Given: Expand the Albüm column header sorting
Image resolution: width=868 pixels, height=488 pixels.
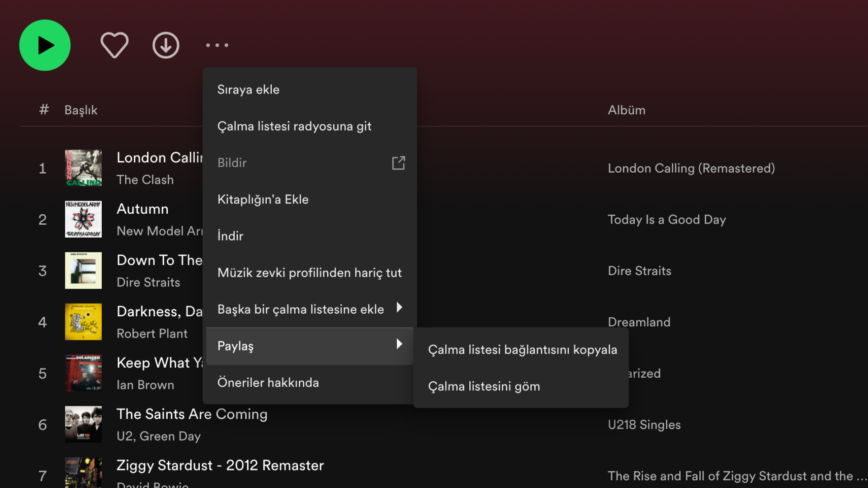Looking at the screenshot, I should 626,110.
